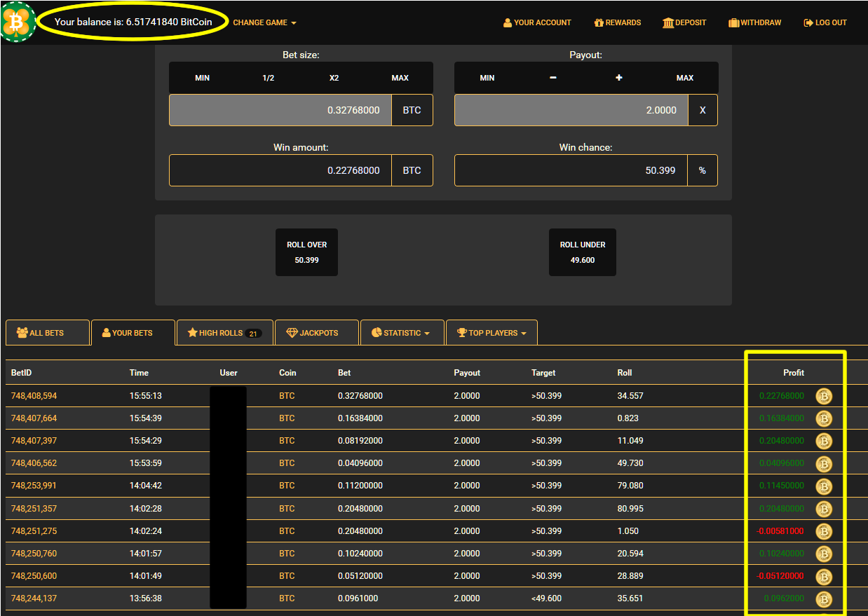The height and width of the screenshot is (616, 868).
Task: Click the Bitcoin coin icon on bet 748,408,594
Action: (824, 396)
